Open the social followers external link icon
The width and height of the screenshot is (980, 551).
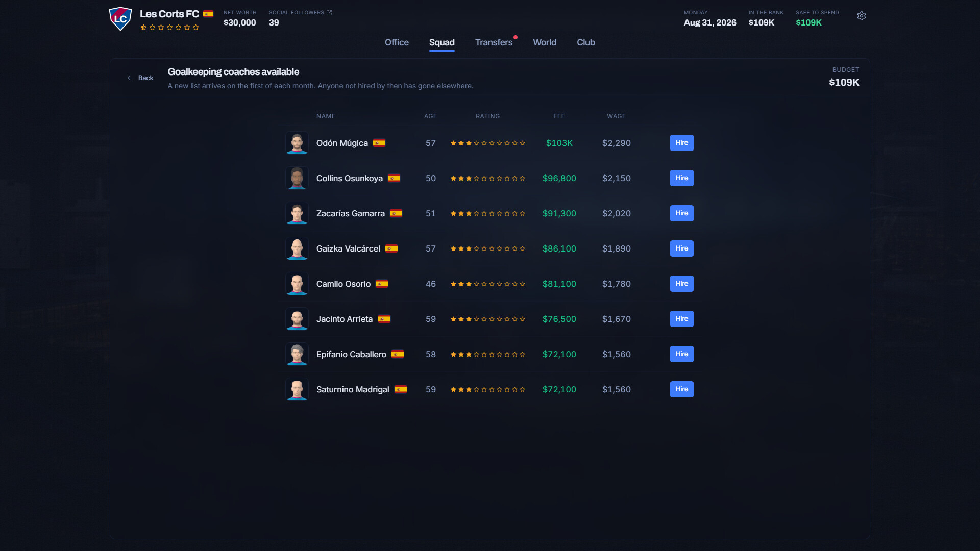(x=329, y=13)
